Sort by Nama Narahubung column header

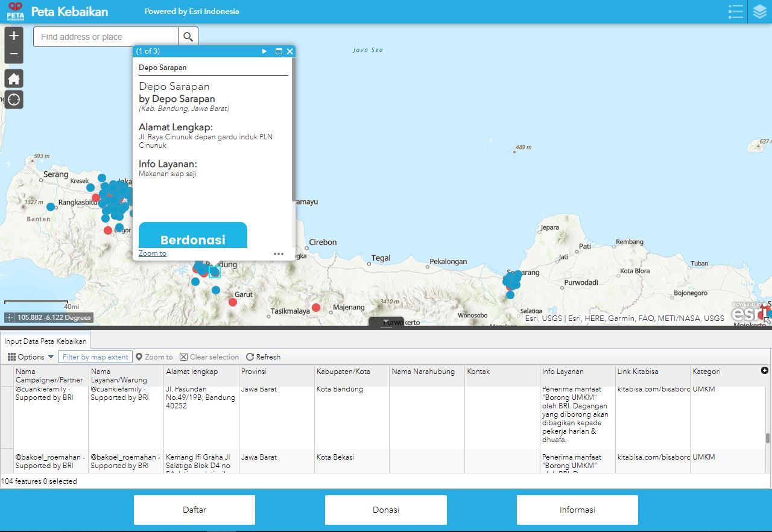click(427, 376)
